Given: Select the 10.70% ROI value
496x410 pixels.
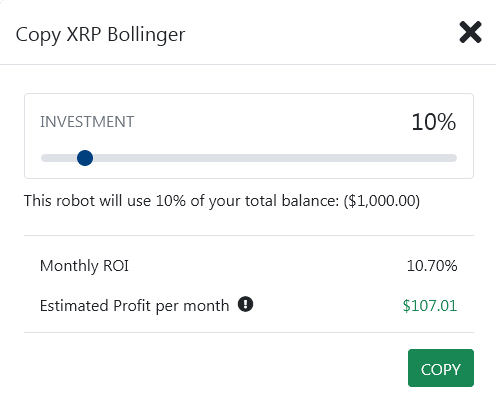Looking at the screenshot, I should 432,266.
